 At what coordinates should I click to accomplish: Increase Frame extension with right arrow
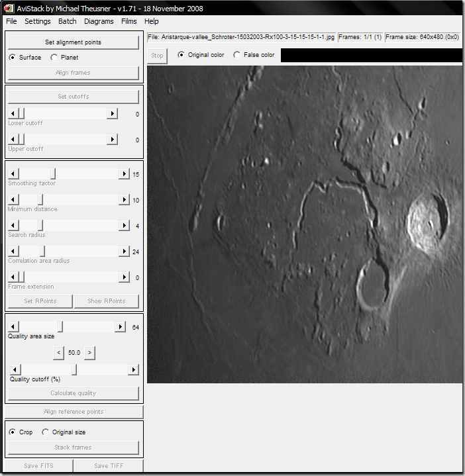pos(124,277)
